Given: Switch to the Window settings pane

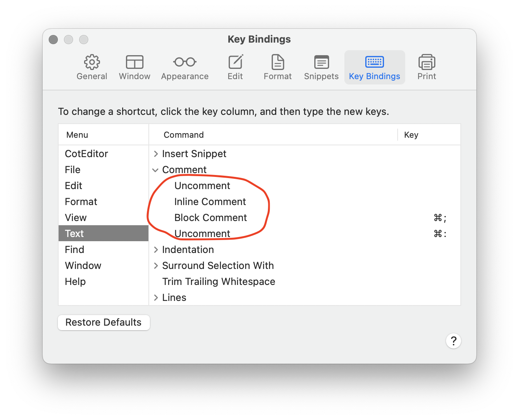Looking at the screenshot, I should tap(134, 67).
